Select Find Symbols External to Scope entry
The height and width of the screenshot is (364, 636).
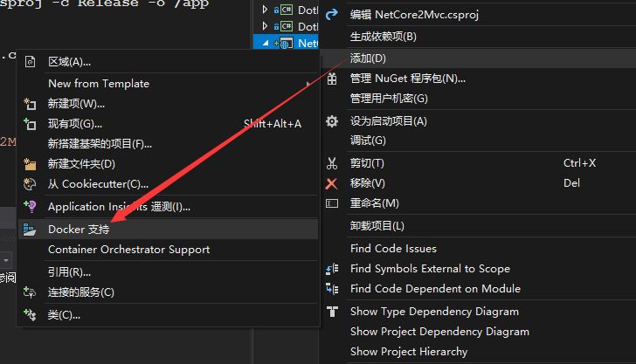479,269
